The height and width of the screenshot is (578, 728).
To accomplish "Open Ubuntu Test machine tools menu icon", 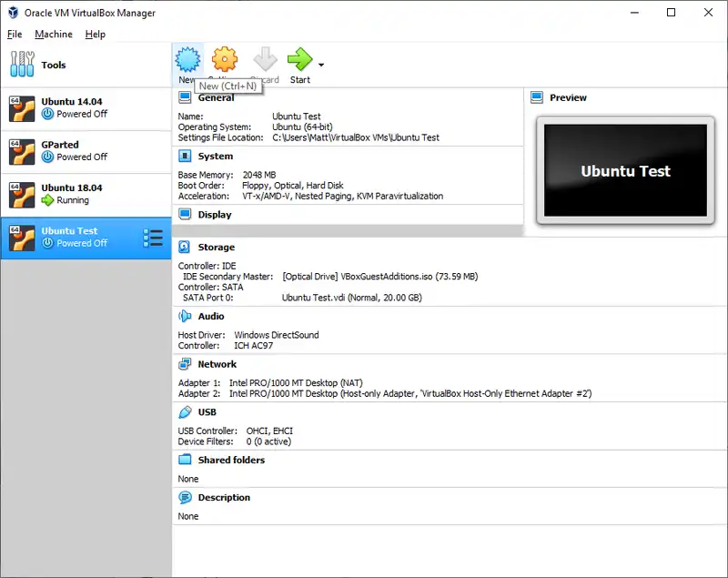I will [153, 238].
